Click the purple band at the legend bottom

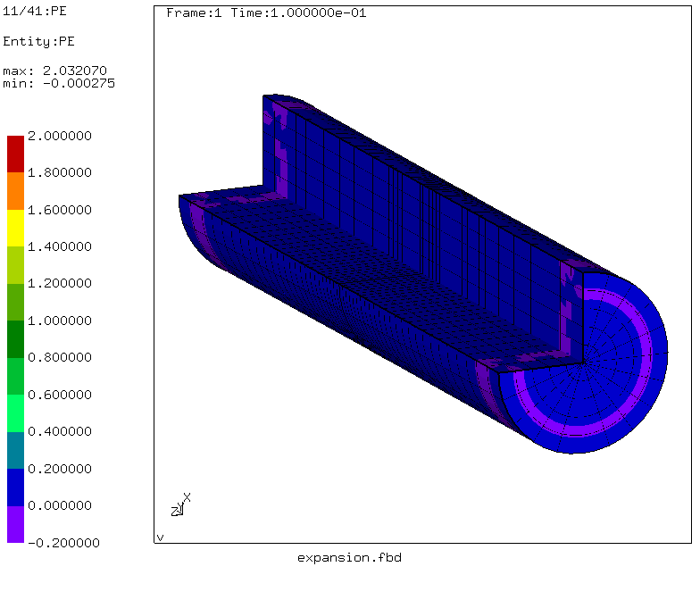[16, 525]
